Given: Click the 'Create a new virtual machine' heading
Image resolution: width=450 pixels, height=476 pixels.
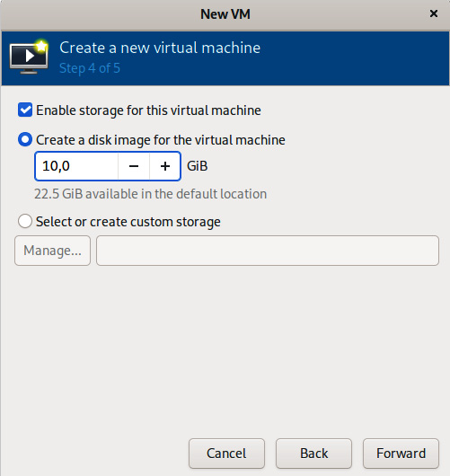Looking at the screenshot, I should 160,48.
